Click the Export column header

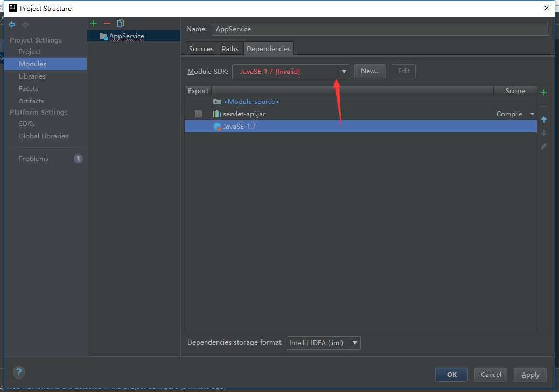tap(198, 91)
